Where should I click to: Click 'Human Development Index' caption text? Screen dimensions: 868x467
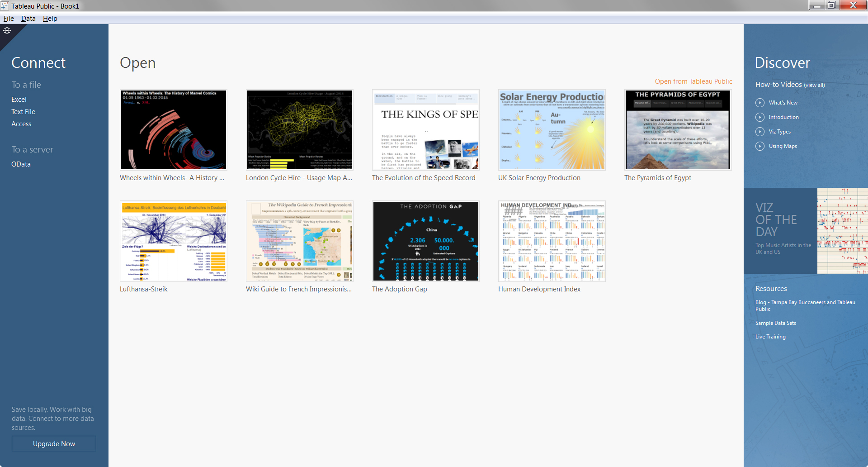pyautogui.click(x=539, y=289)
